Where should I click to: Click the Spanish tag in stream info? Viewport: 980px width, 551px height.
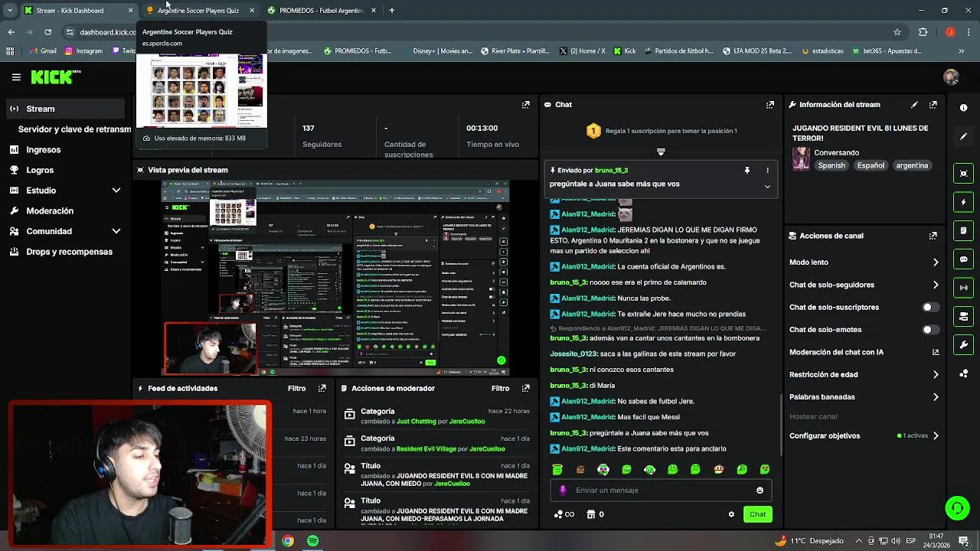831,165
